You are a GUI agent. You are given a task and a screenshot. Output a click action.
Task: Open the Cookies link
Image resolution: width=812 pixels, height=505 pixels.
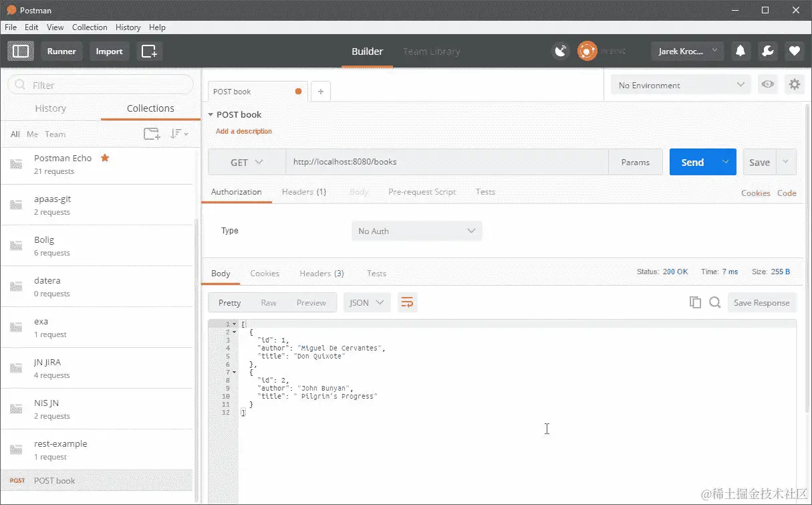756,193
